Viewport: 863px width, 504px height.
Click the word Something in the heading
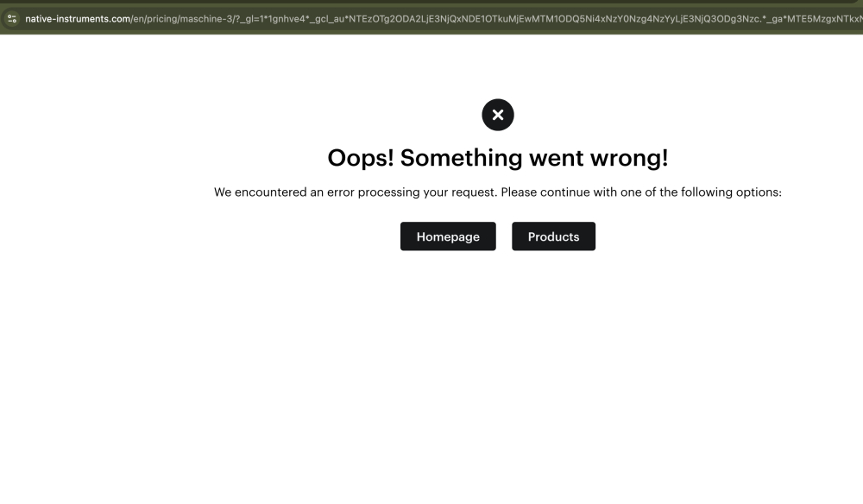pyautogui.click(x=461, y=159)
